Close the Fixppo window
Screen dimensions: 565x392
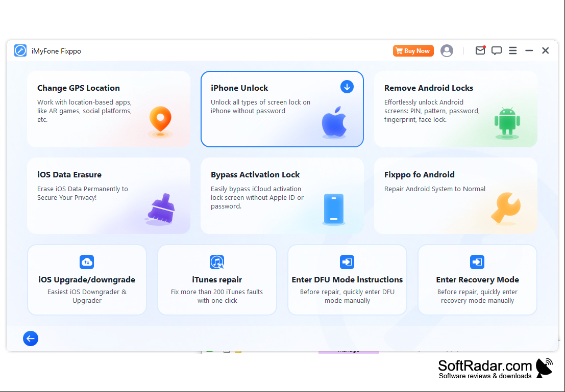[x=546, y=51]
